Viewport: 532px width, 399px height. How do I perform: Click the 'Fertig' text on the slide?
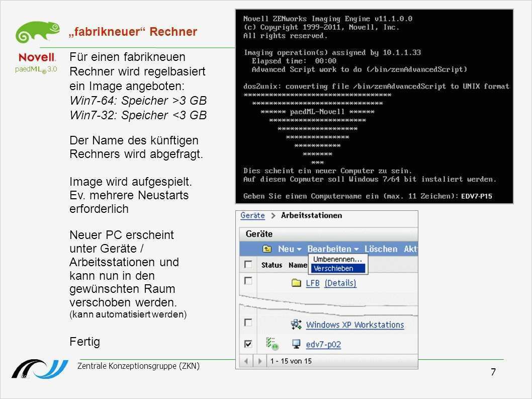(x=85, y=342)
